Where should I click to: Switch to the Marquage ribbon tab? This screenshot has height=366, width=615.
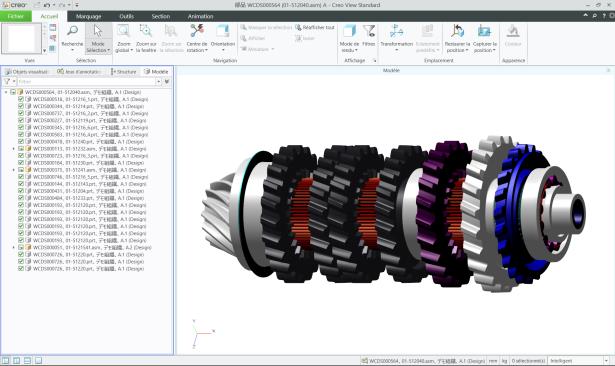88,16
